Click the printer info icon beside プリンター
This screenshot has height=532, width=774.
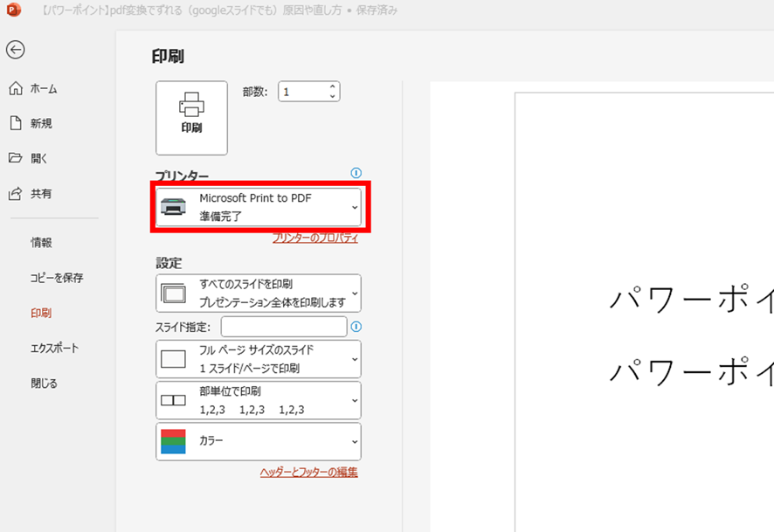coord(356,173)
